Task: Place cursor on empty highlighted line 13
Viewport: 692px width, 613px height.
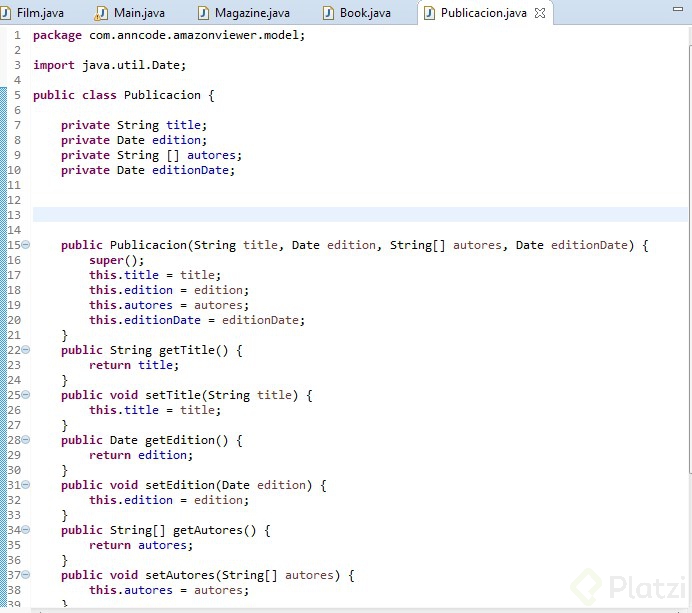Action: [x=360, y=215]
